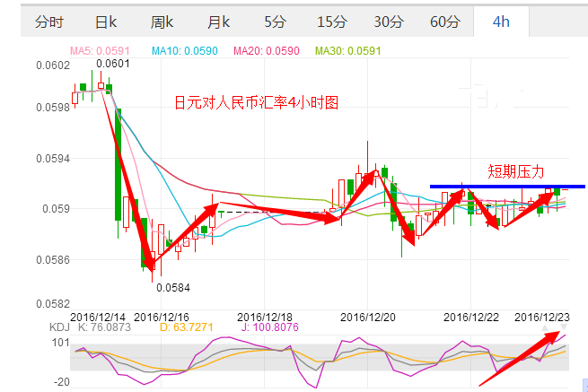Click the 0.0586 y-axis price label
This screenshot has width=588, height=392.
pos(53,260)
